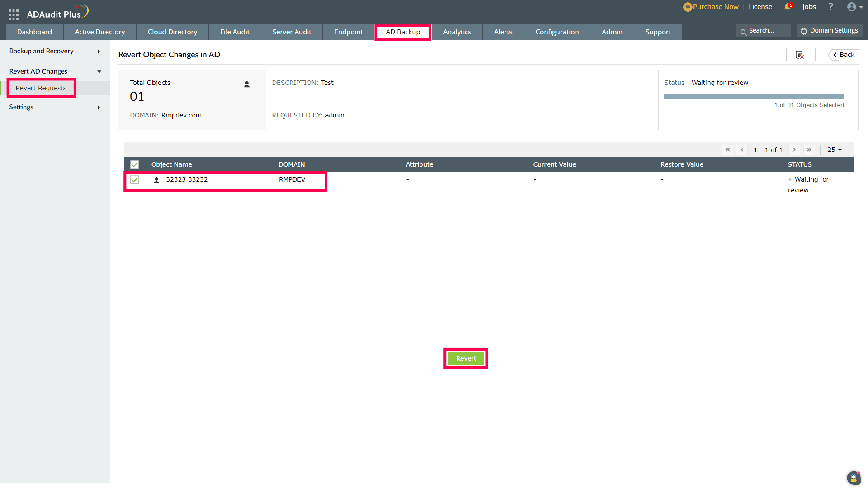Open the chat assistant icon at the bottom right
868x488 pixels.
coord(853,478)
